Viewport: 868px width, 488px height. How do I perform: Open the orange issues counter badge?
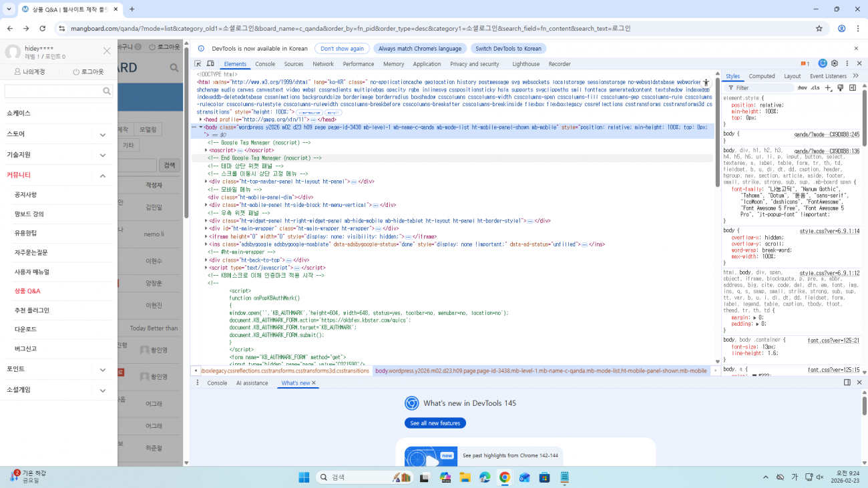805,64
